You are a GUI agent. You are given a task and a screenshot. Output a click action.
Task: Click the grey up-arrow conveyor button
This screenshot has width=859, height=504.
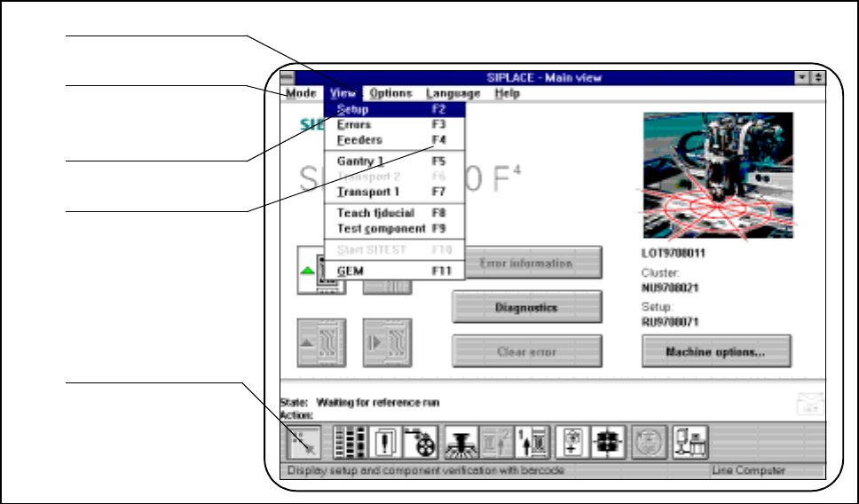pyautogui.click(x=321, y=343)
